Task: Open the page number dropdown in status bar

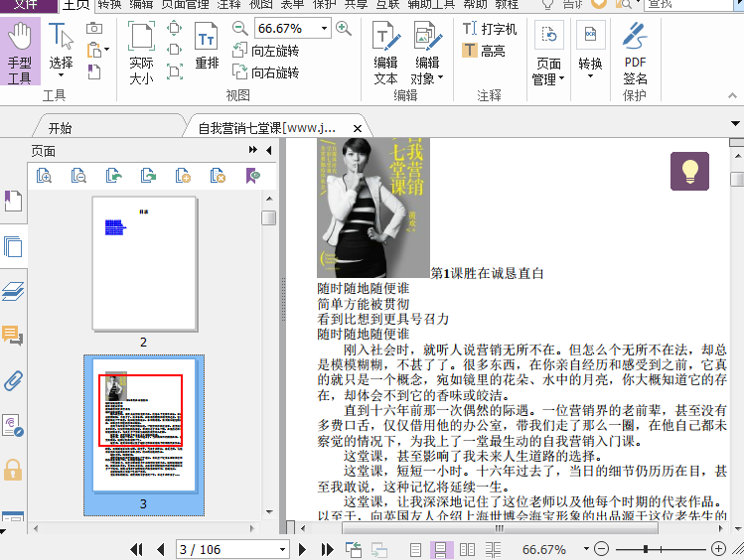Action: point(282,550)
